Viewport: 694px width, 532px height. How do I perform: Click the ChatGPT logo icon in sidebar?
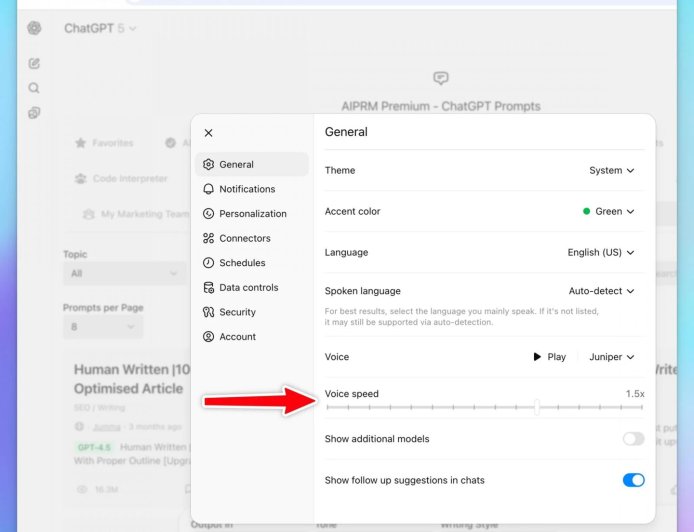point(35,28)
